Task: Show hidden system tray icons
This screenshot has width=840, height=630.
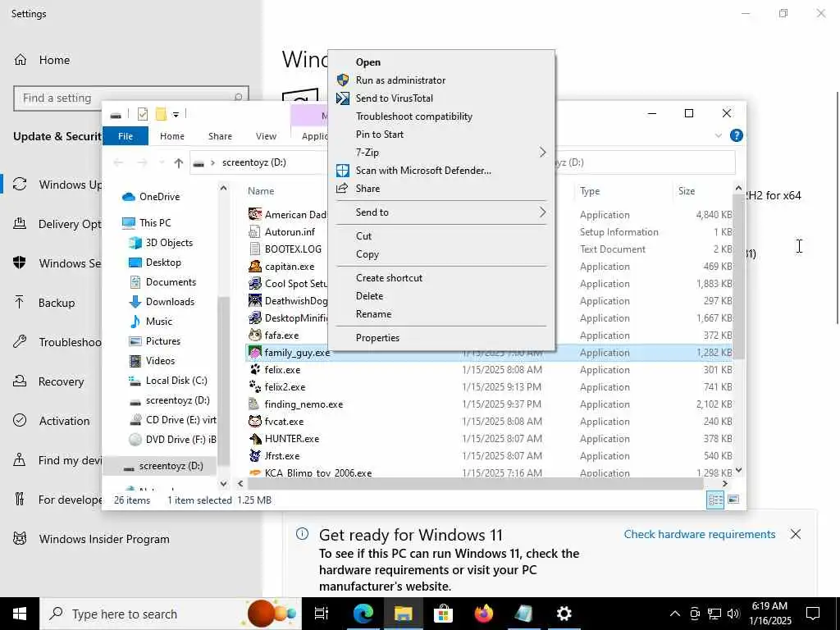Action: click(675, 614)
